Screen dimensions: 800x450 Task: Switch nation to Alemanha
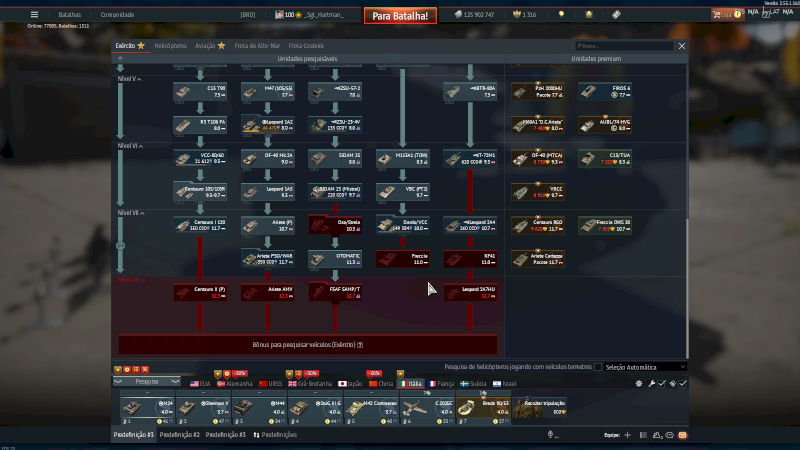pos(235,384)
